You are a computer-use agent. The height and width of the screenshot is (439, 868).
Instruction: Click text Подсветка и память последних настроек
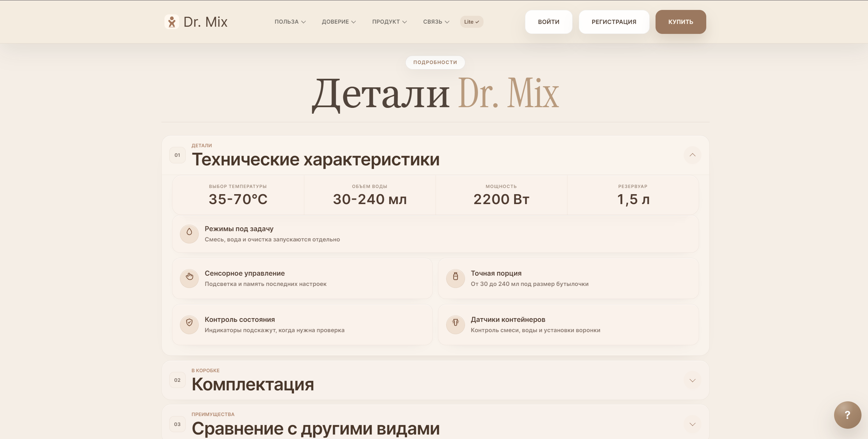pyautogui.click(x=266, y=284)
